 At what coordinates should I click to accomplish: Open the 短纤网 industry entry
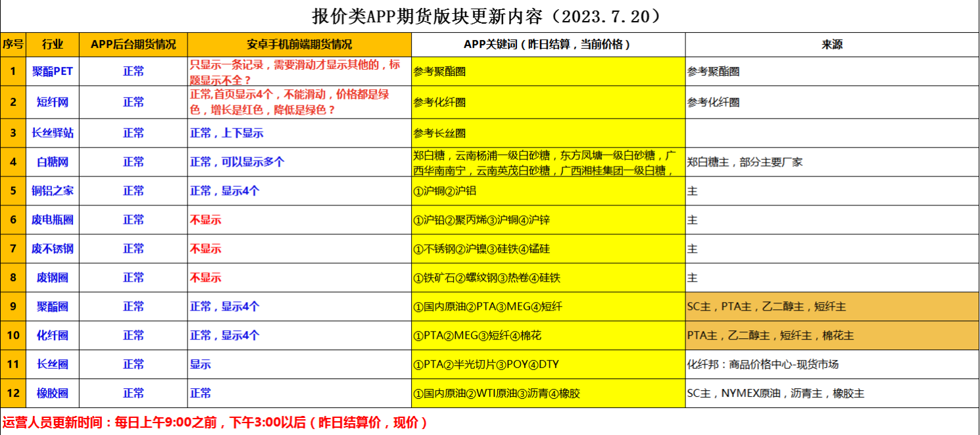[53, 102]
